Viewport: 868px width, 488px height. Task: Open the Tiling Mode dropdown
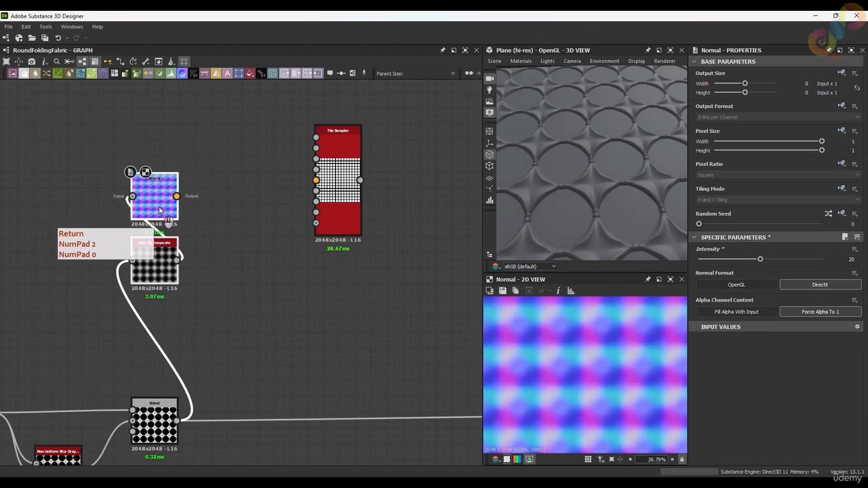click(778, 200)
